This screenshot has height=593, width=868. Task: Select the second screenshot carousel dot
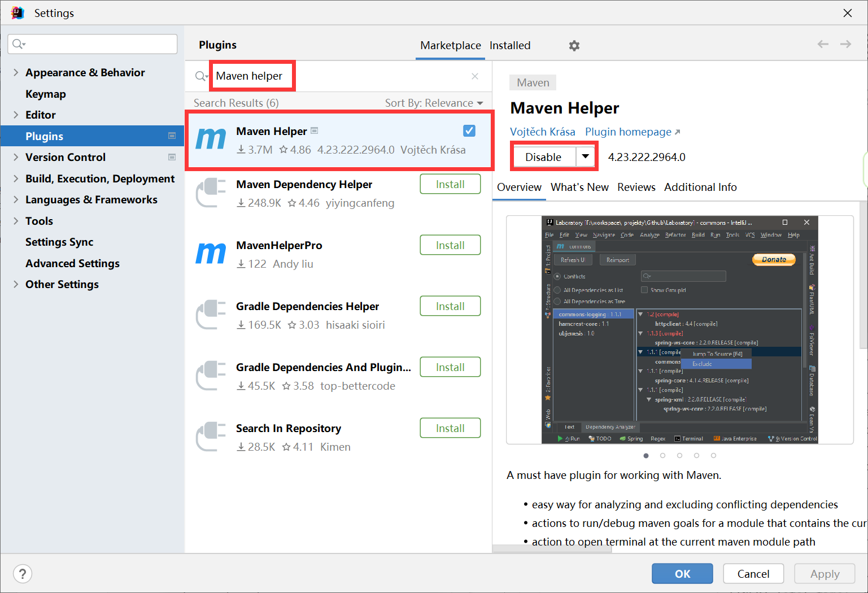[663, 455]
